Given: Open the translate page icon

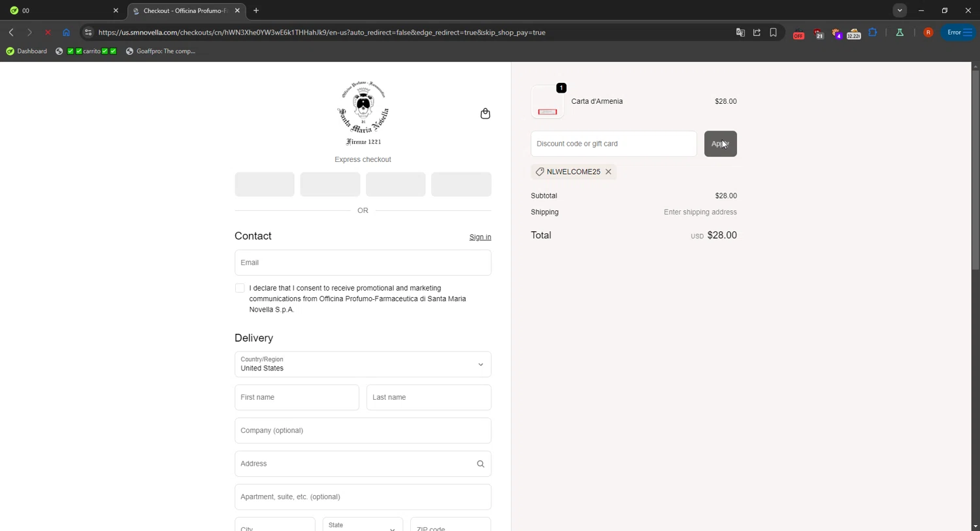Looking at the screenshot, I should 740,32.
